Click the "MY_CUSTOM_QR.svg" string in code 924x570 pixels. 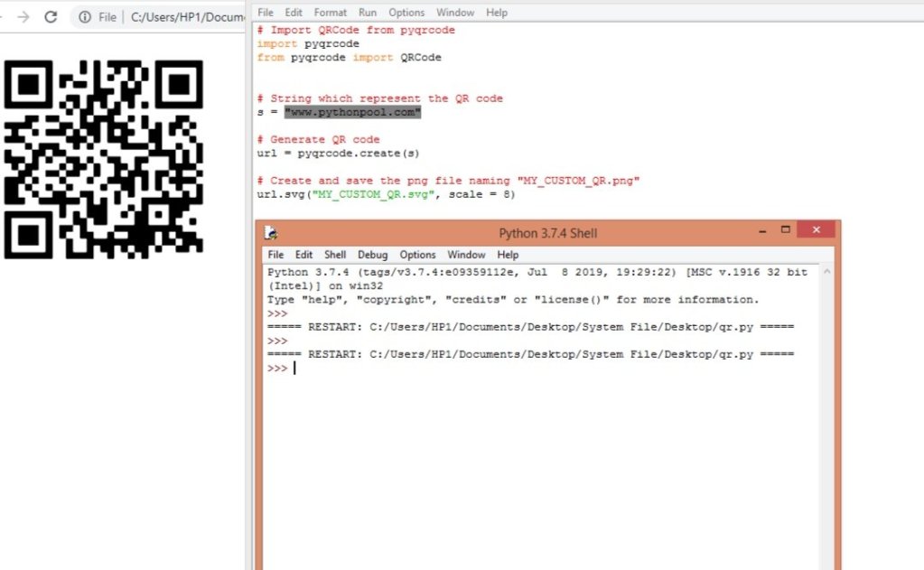pyautogui.click(x=374, y=194)
